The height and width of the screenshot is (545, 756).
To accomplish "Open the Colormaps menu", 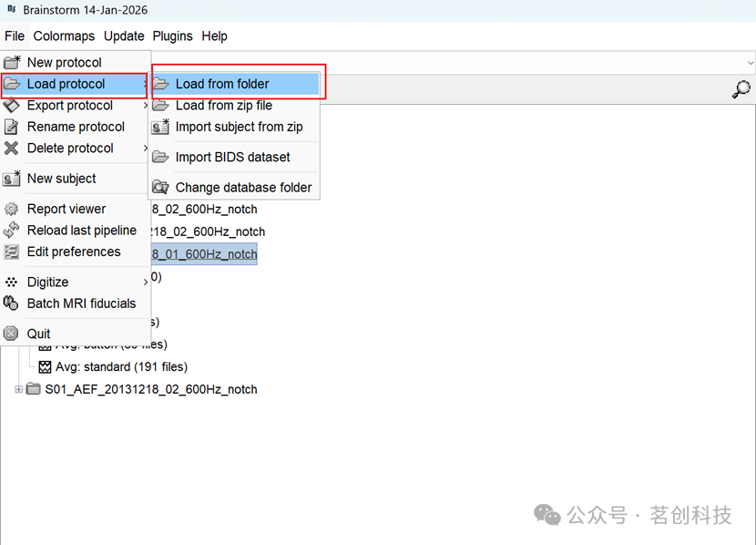I will click(x=64, y=36).
